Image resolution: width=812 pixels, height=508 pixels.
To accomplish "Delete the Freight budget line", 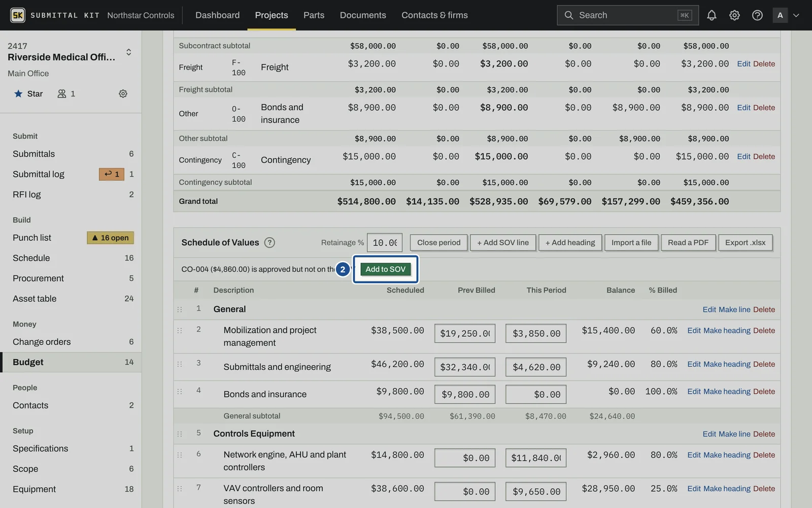I will (x=764, y=64).
